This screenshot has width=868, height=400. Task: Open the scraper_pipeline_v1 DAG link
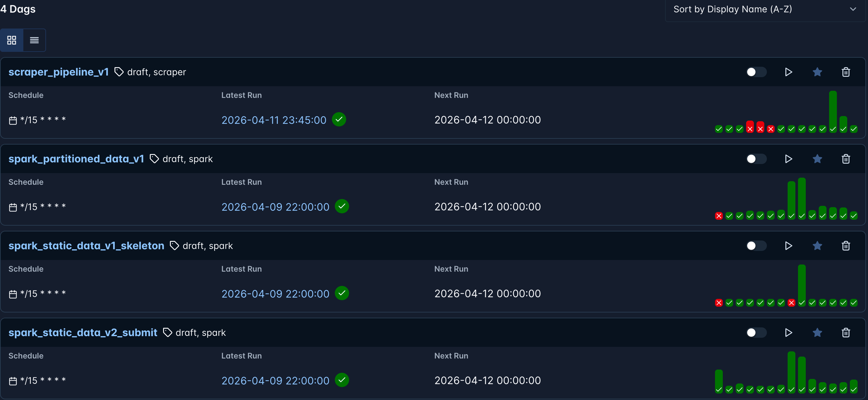click(x=59, y=72)
